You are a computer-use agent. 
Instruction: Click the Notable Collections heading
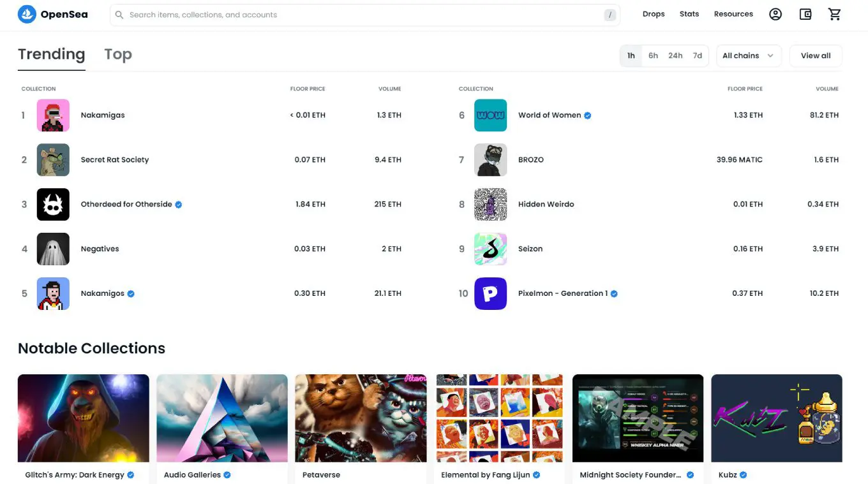tap(91, 348)
